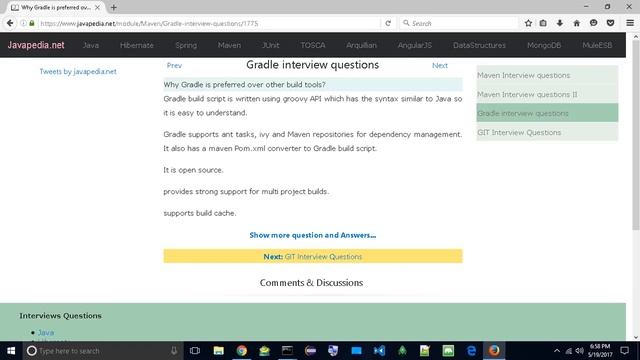Image resolution: width=640 pixels, height=360 pixels.
Task: Click the 'Type here to search' taskbar box
Action: point(101,351)
